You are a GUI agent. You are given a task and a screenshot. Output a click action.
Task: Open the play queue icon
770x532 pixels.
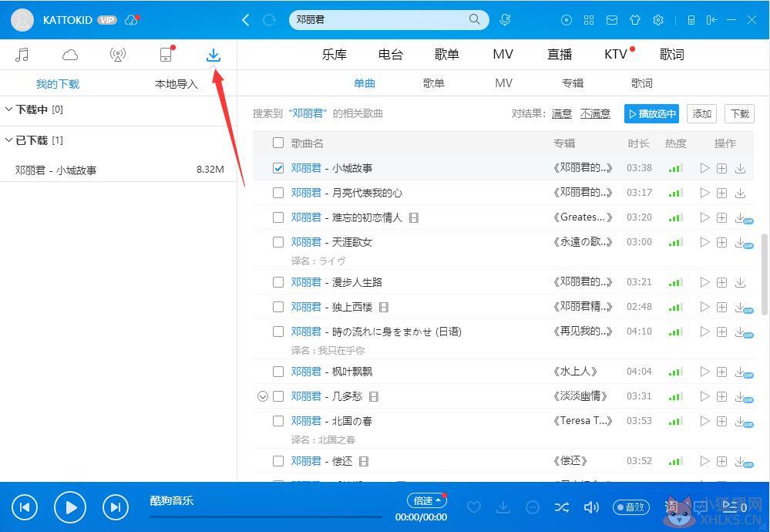(735, 507)
